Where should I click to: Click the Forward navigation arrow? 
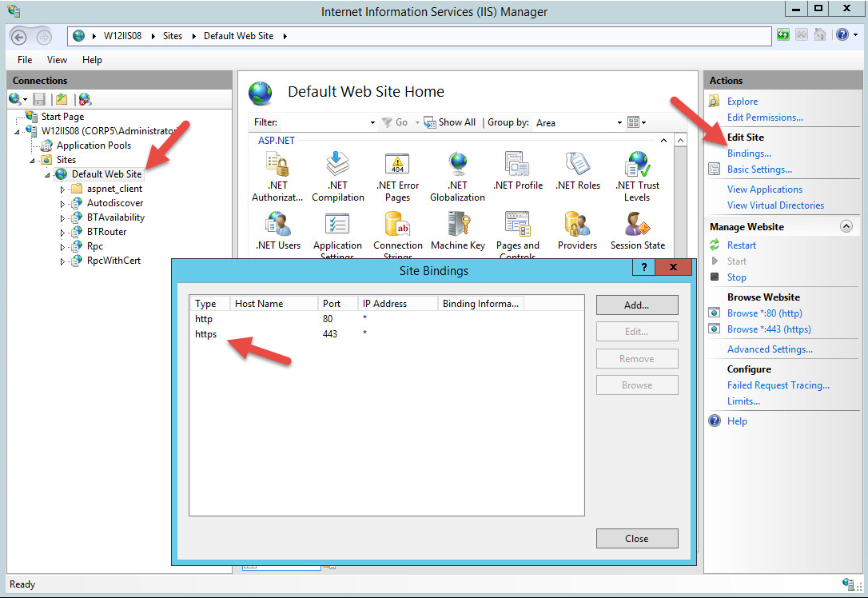pyautogui.click(x=44, y=37)
